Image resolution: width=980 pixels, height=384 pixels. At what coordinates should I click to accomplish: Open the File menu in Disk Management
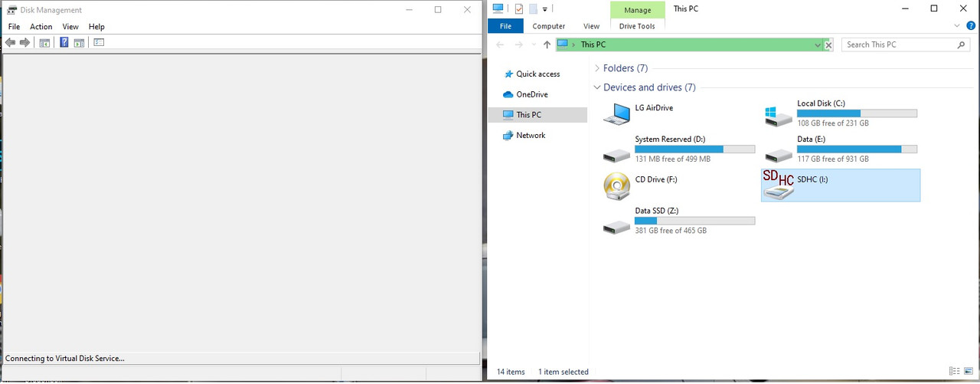(14, 27)
